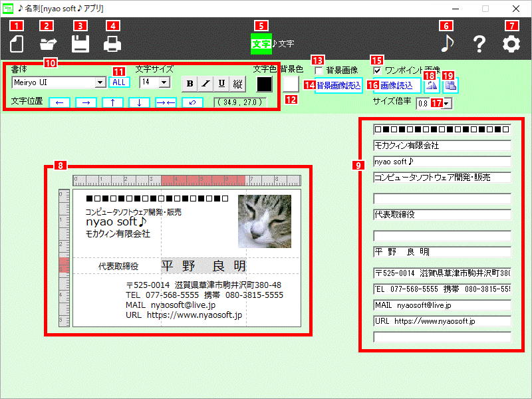Toggle underline text formatting

pyautogui.click(x=221, y=84)
